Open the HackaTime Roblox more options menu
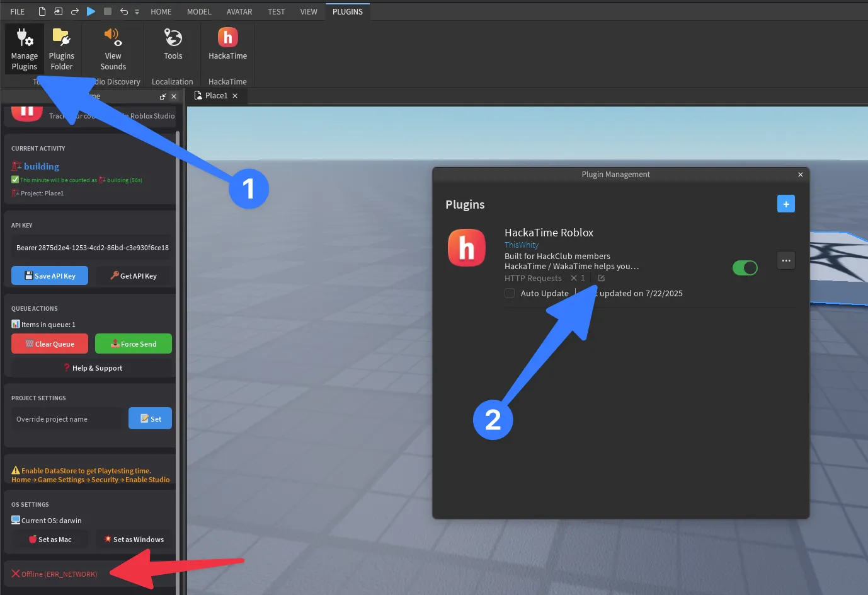868x595 pixels. tap(786, 260)
